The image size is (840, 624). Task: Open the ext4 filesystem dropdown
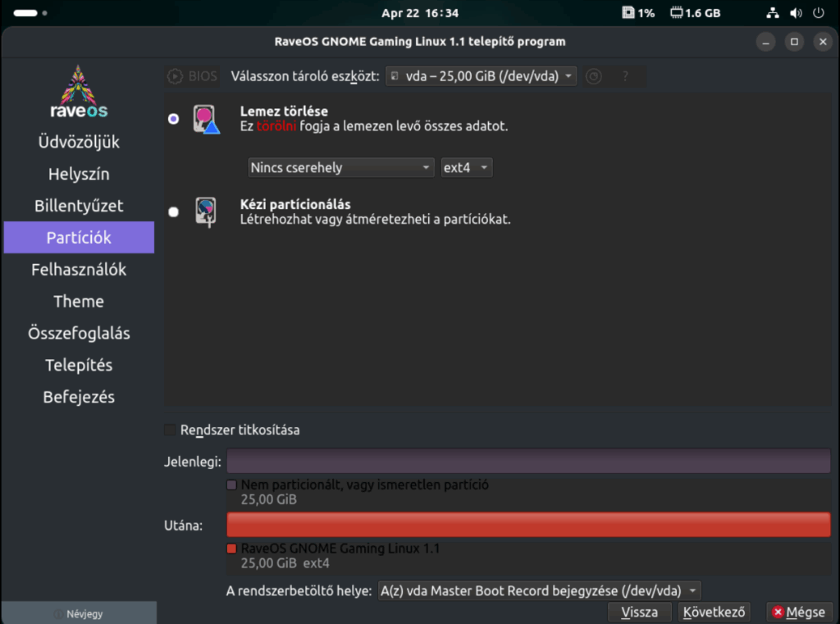[466, 167]
